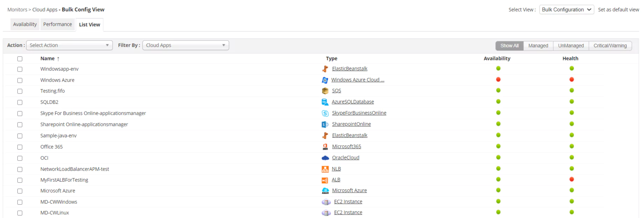Open EC2 Instance link for MD-CWWindows
644x218 pixels.
pyautogui.click(x=348, y=202)
